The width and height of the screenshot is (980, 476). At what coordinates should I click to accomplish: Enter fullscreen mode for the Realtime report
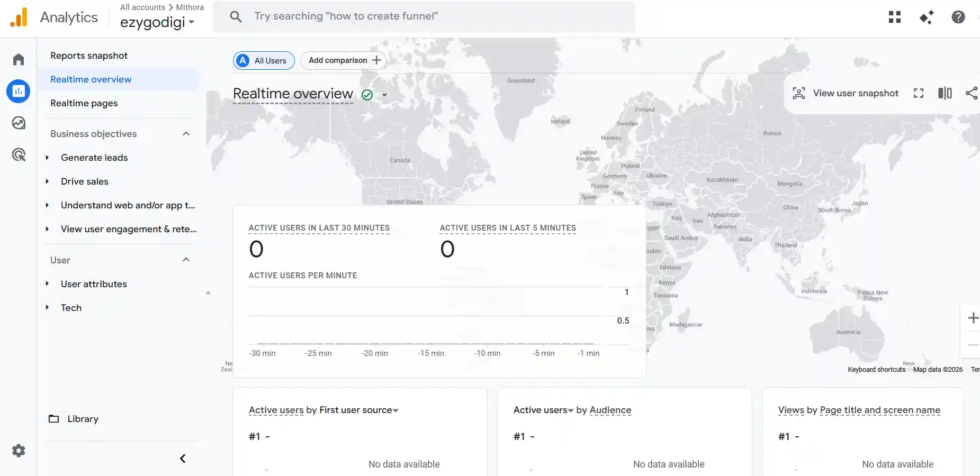pyautogui.click(x=919, y=93)
